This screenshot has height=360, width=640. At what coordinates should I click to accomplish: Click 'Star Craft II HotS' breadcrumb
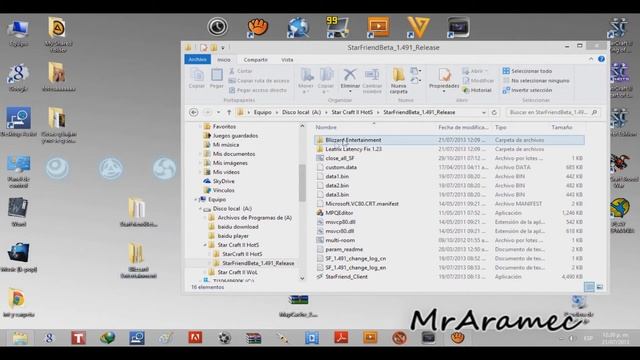[x=352, y=112]
